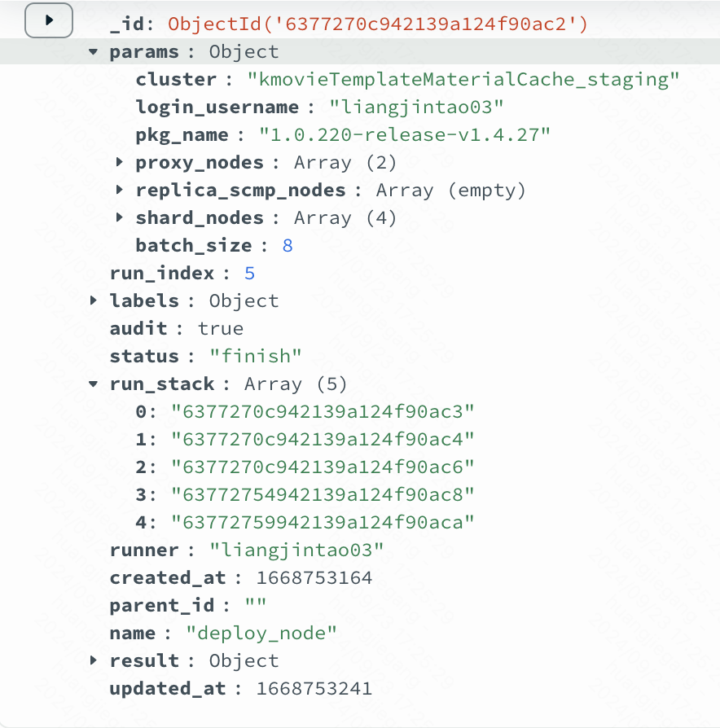Click the run_index value 5
Screen dimensions: 720x728
(250, 273)
